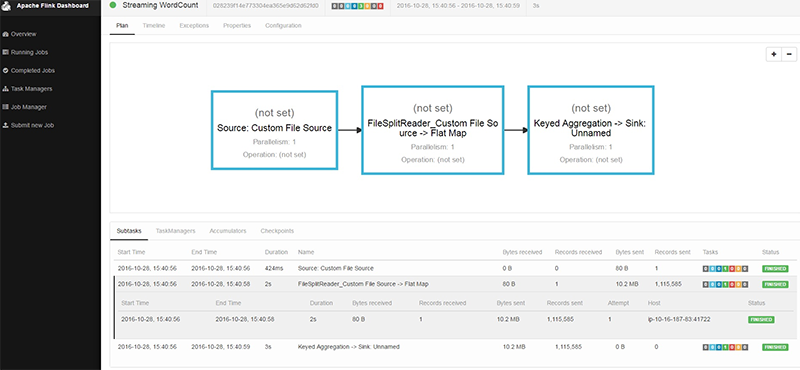Click task counters in Keyed Aggregation row
This screenshot has width=800, height=370.
pyautogui.click(x=726, y=347)
